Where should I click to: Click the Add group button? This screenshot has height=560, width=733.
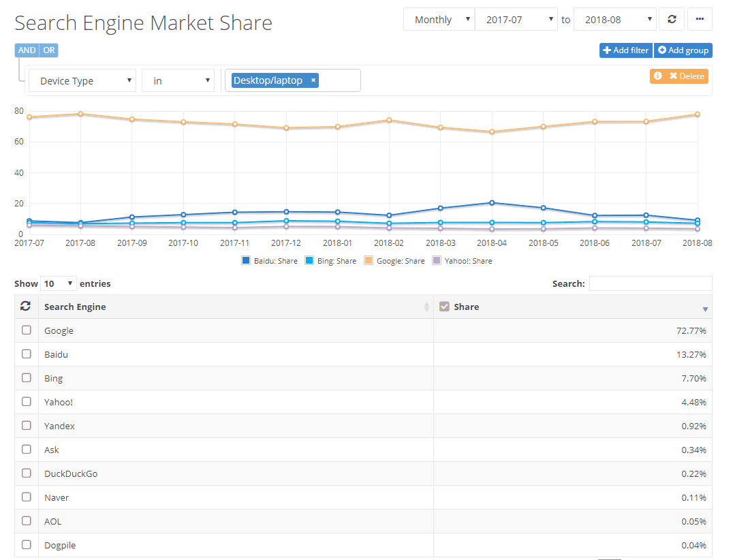point(683,50)
